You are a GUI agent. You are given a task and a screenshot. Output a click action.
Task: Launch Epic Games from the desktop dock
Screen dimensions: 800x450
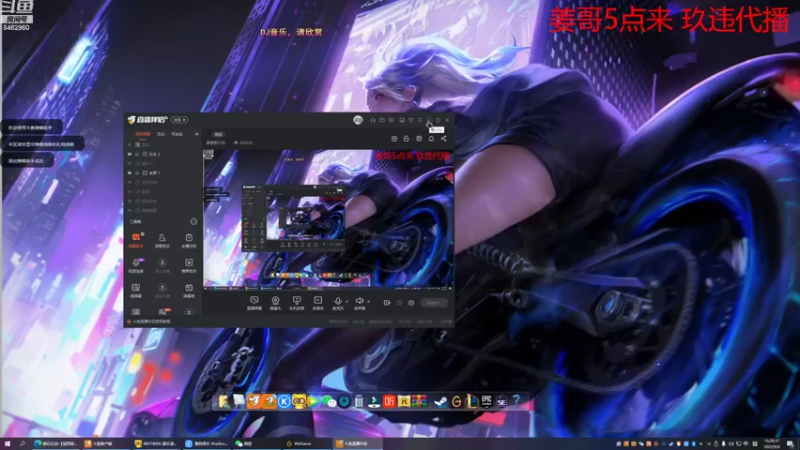coord(486,402)
